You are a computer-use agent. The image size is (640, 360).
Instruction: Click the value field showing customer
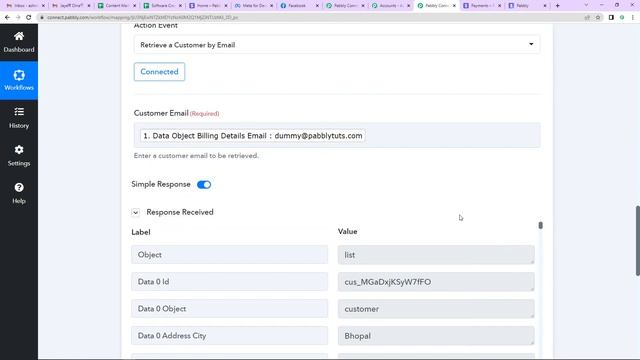pyautogui.click(x=436, y=309)
